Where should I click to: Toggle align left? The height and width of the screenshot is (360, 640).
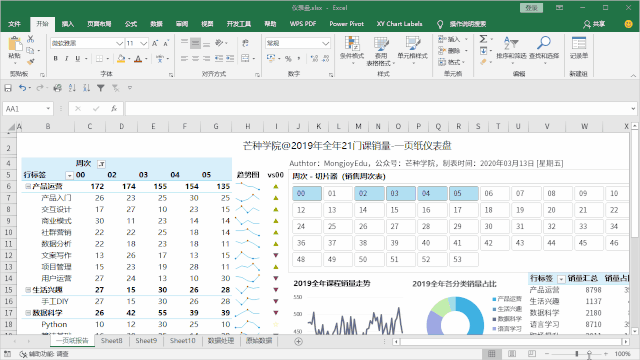(x=184, y=59)
